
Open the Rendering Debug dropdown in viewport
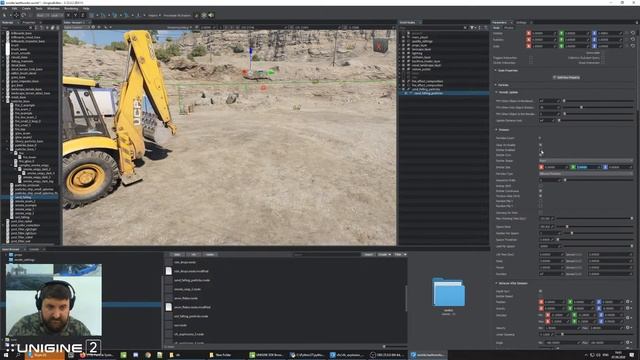pos(181,27)
